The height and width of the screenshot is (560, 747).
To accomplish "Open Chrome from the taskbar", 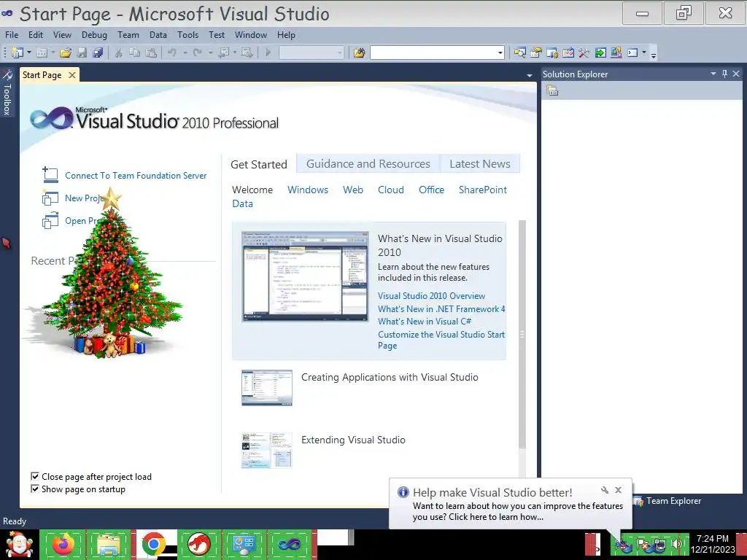I will click(x=153, y=544).
